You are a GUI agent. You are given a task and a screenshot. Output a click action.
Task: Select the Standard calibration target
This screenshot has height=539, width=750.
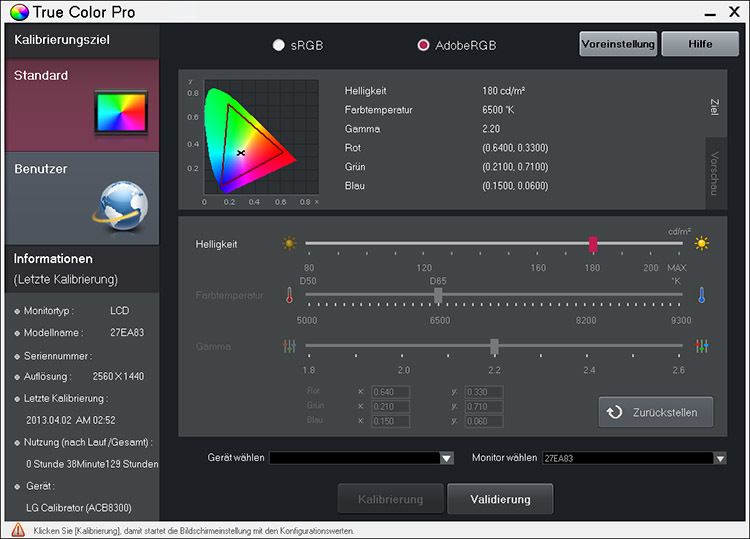coord(82,105)
